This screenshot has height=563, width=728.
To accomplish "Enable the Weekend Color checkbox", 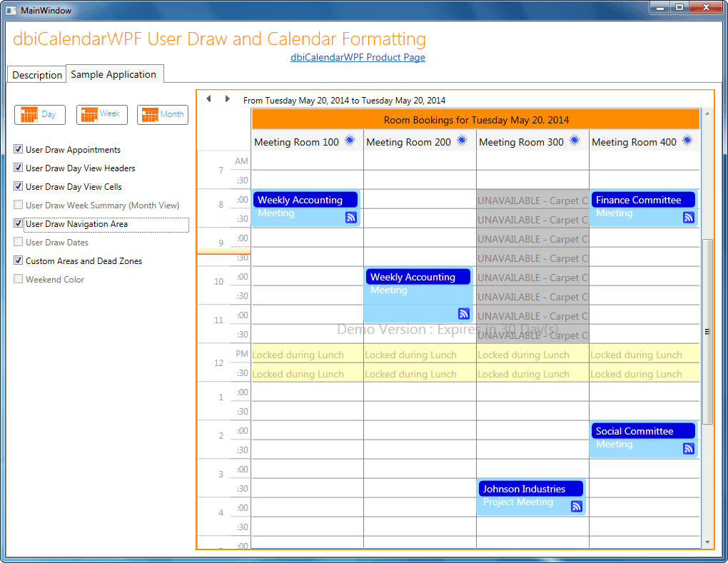I will coord(18,279).
